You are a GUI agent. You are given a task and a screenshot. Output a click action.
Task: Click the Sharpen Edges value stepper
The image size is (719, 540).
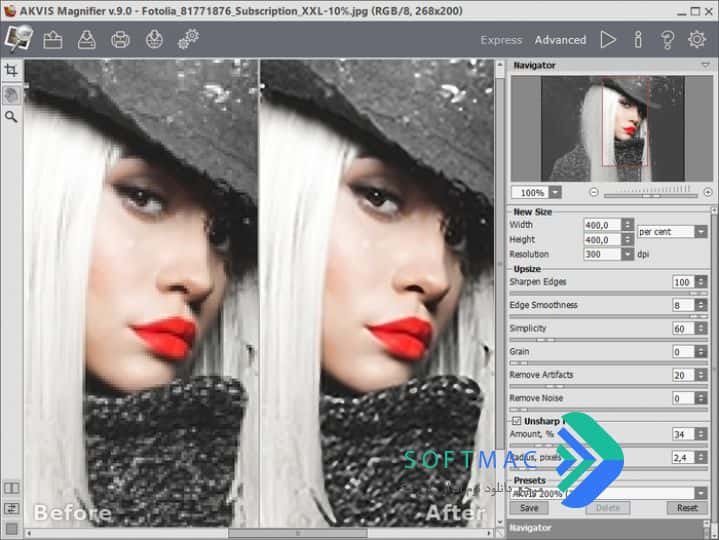click(x=701, y=282)
